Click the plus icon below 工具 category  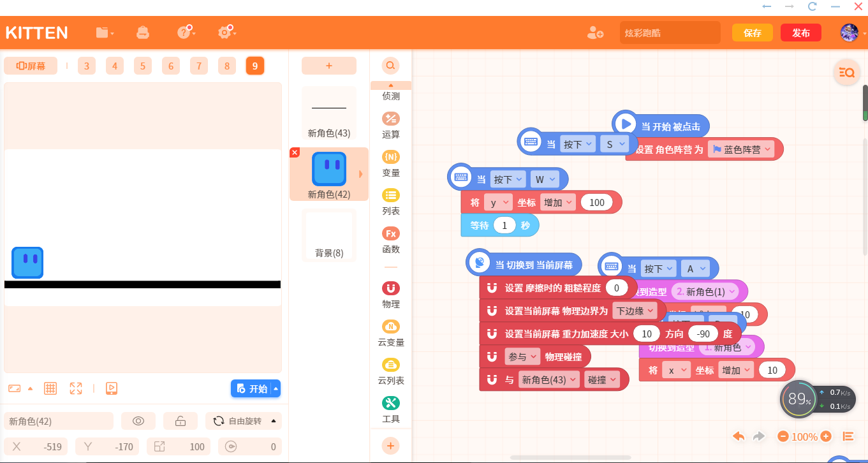[391, 445]
